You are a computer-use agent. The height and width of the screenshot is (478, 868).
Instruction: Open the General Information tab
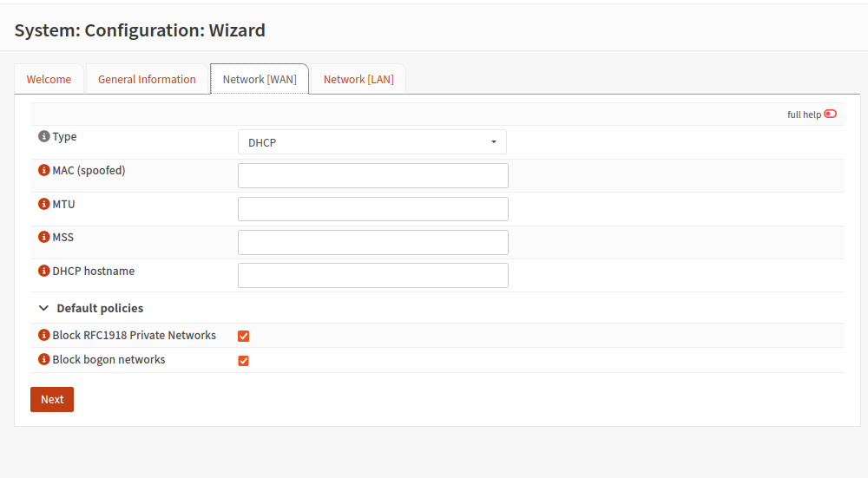pyautogui.click(x=147, y=80)
